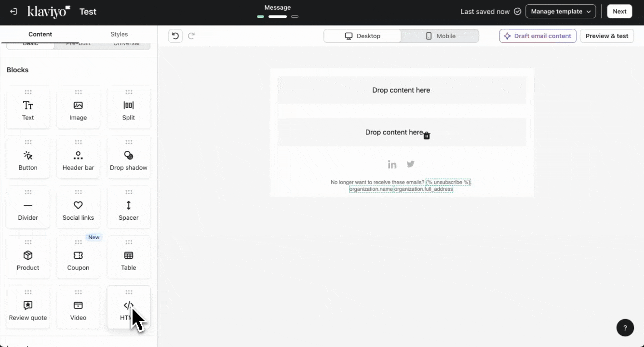Open Preview & test
This screenshot has height=347, width=644.
click(607, 36)
